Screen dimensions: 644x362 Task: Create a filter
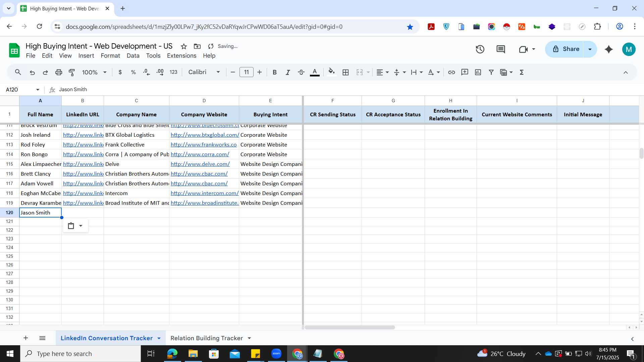point(491,72)
